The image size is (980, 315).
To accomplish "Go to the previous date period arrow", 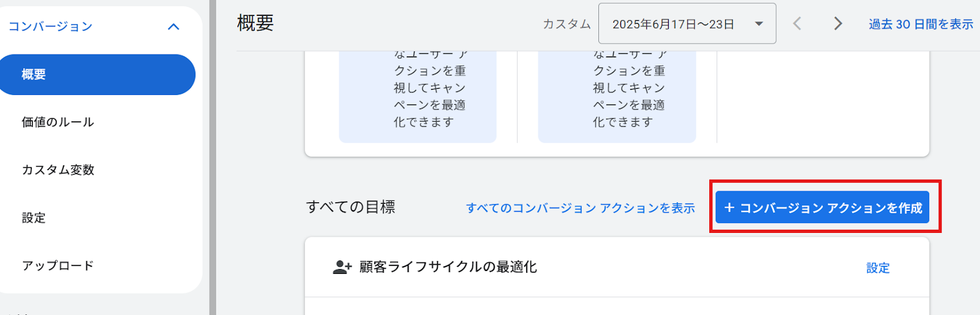I will click(x=797, y=24).
